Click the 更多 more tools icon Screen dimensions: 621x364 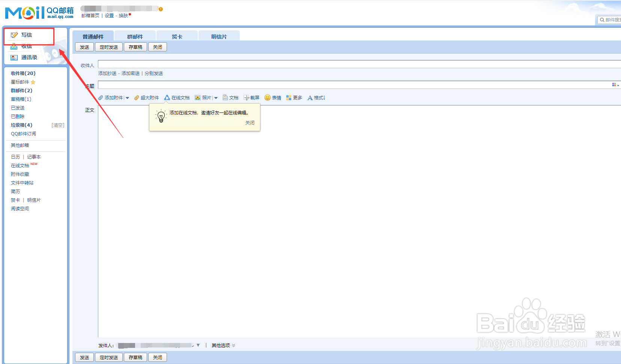coord(289,98)
